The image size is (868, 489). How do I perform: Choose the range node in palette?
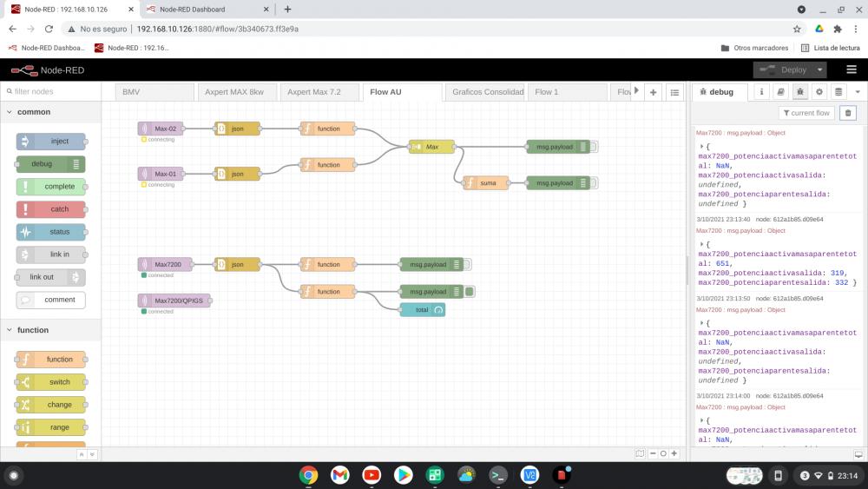point(51,427)
